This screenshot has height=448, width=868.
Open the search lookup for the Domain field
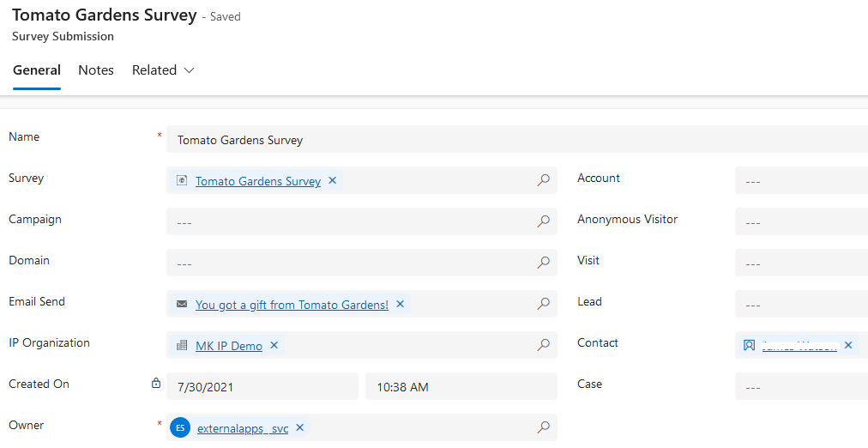(x=543, y=263)
